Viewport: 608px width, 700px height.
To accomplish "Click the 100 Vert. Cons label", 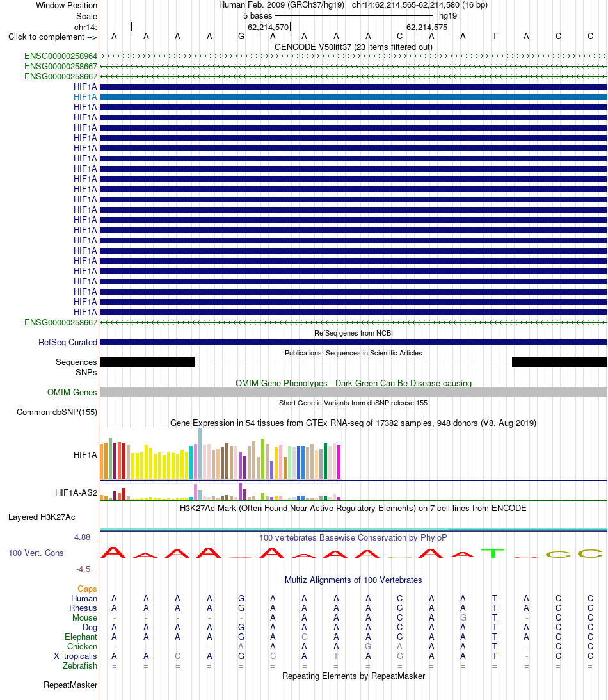I will [36, 553].
